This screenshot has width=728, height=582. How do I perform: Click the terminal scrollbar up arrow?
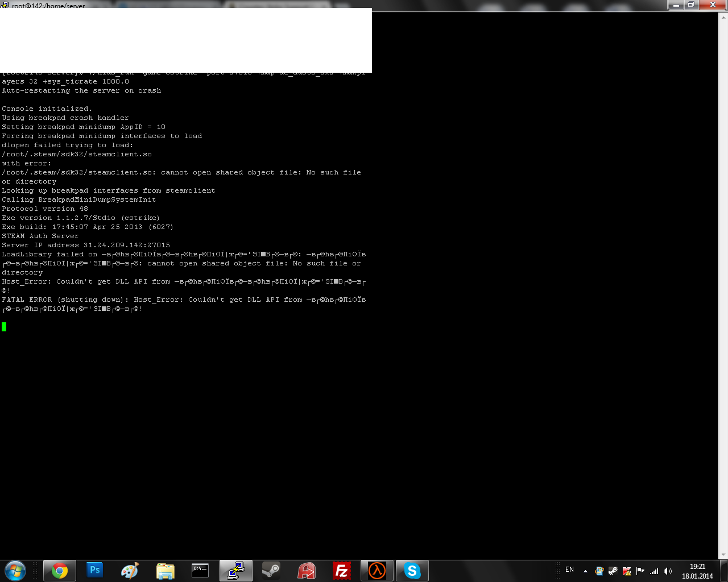click(x=723, y=17)
